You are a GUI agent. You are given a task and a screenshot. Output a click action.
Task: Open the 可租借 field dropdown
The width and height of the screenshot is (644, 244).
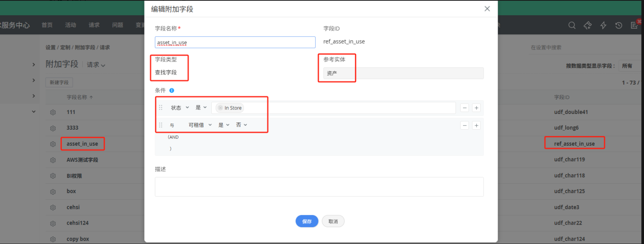pos(200,125)
